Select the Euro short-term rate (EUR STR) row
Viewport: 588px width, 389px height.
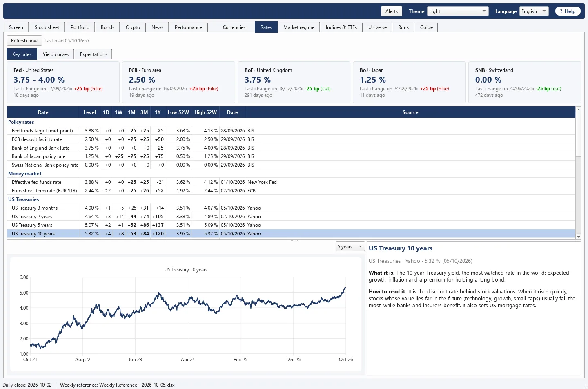pyautogui.click(x=291, y=191)
